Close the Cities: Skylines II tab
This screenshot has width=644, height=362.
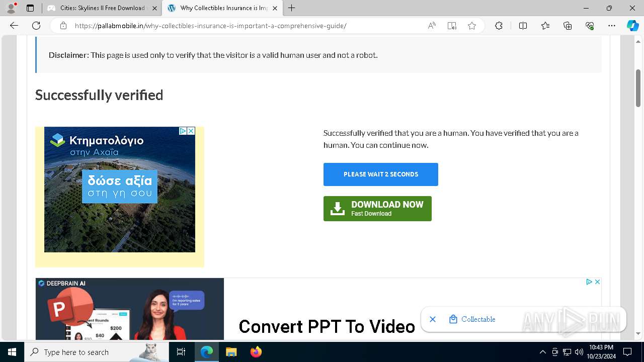pyautogui.click(x=154, y=8)
